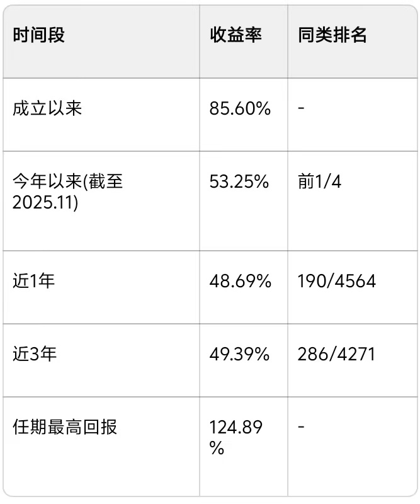This screenshot has height=504, width=420.
Task: Click the 收益率 column header
Action: point(236,35)
